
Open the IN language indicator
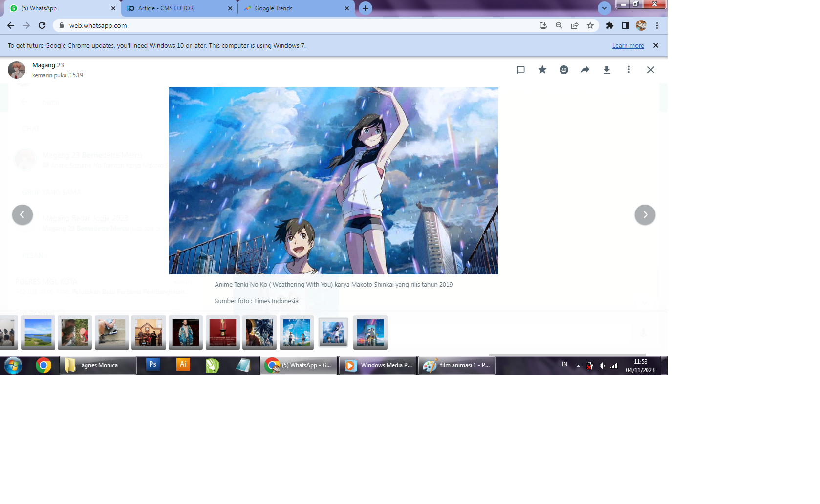pos(564,364)
